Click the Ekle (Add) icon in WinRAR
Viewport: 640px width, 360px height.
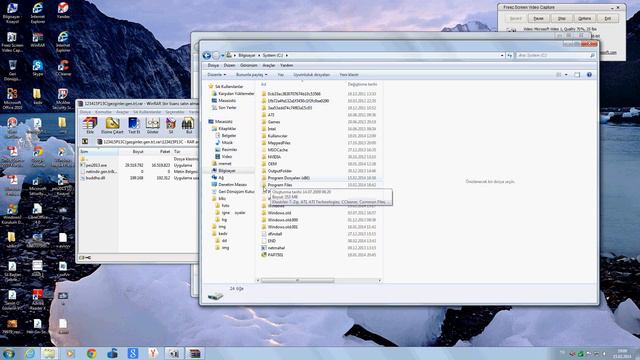[90, 125]
